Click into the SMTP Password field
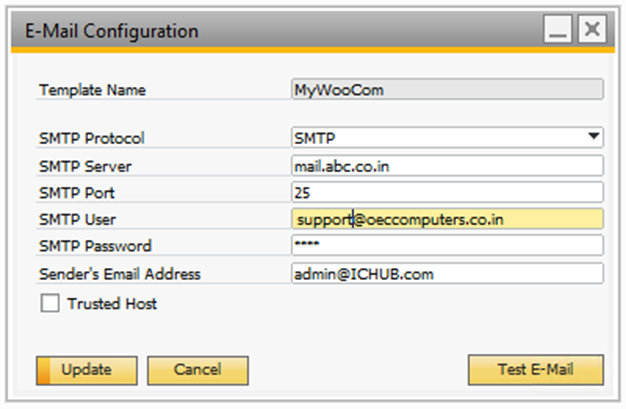The height and width of the screenshot is (409, 626). click(447, 246)
